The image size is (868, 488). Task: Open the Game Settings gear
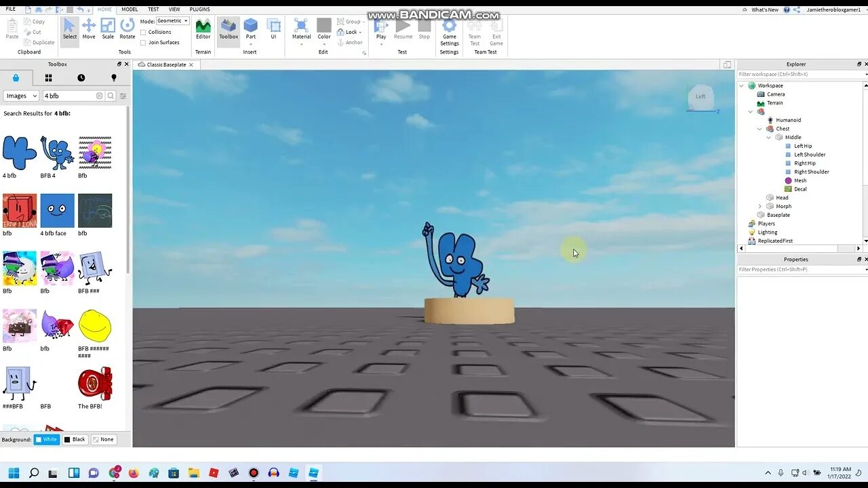click(450, 32)
